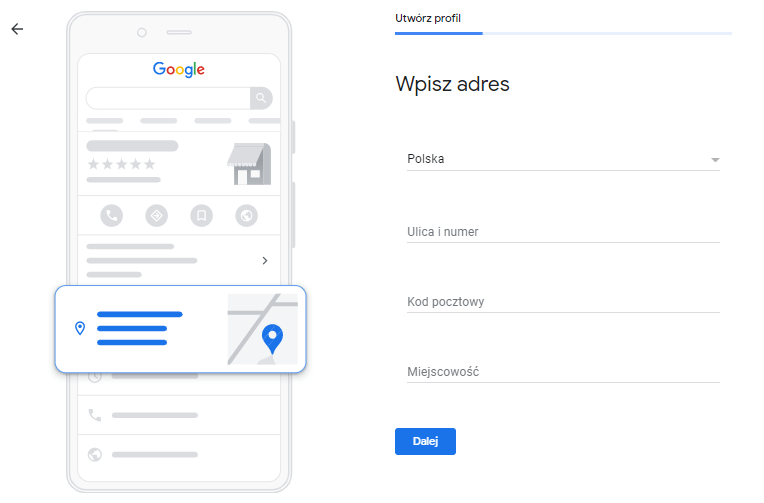Click the map thumbnail with blue pin
The image size is (764, 503).
pos(262,329)
